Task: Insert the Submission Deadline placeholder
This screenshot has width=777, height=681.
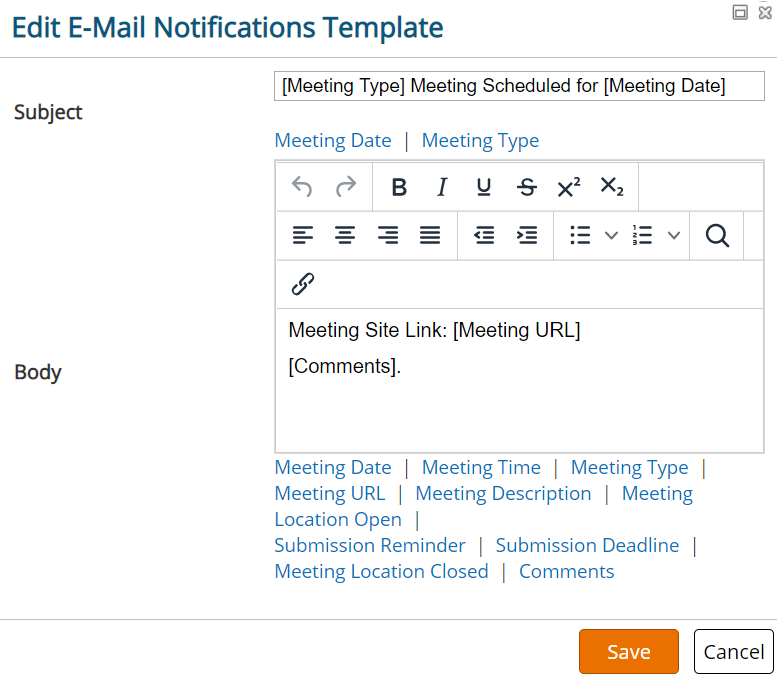Action: [587, 545]
